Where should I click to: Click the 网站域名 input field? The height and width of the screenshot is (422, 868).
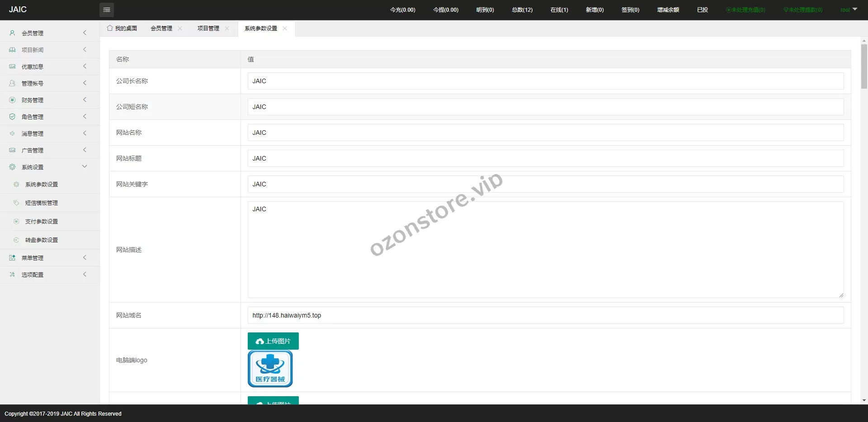coord(545,315)
